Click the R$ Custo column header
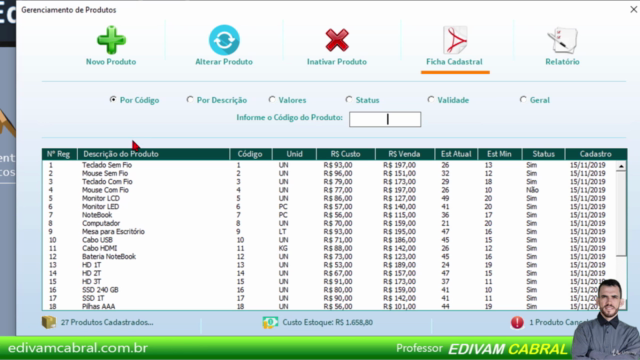This screenshot has height=360, width=640. (x=345, y=154)
